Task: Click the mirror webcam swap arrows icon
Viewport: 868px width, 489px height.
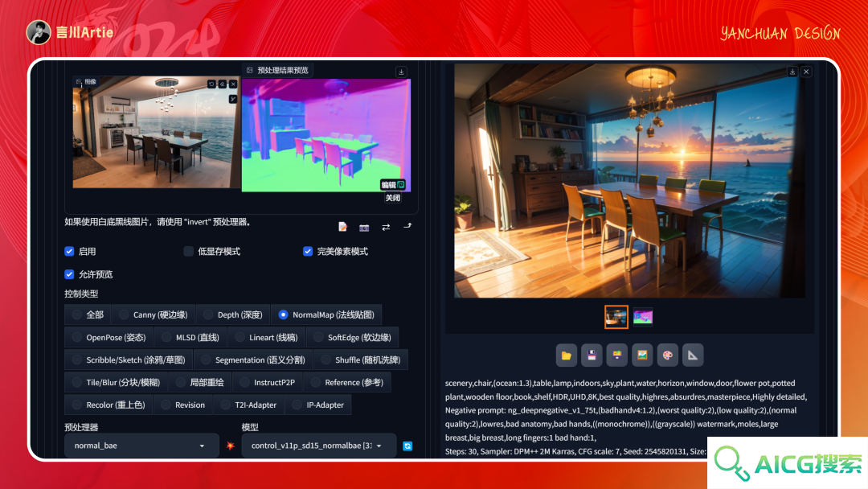Action: (x=386, y=227)
